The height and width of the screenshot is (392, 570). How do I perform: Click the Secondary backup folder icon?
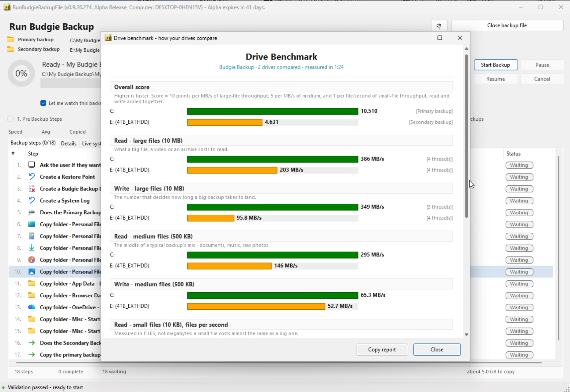pos(11,49)
